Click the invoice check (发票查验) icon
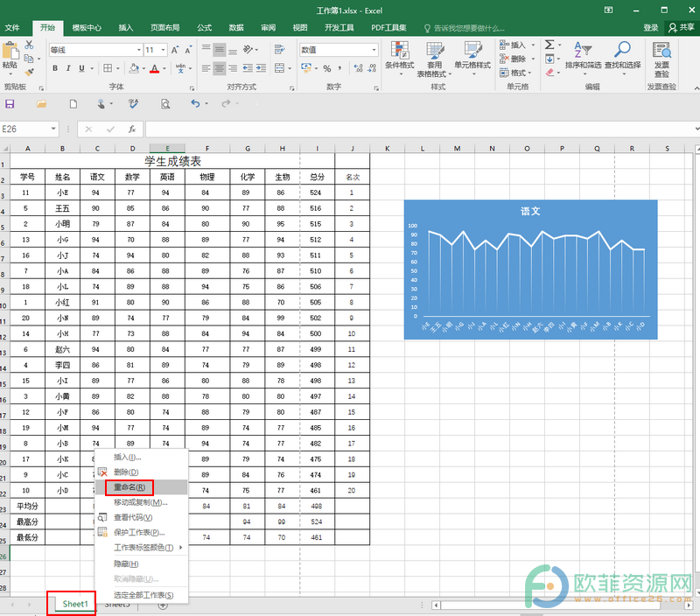Image resolution: width=700 pixels, height=616 pixels. click(661, 59)
